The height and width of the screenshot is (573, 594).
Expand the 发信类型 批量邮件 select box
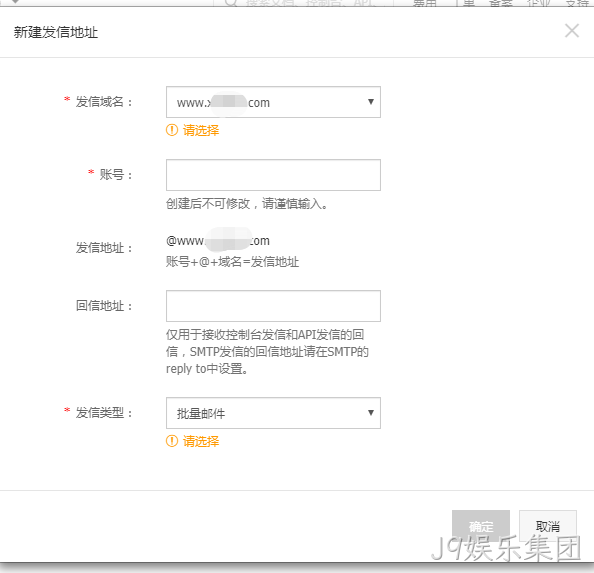click(273, 413)
